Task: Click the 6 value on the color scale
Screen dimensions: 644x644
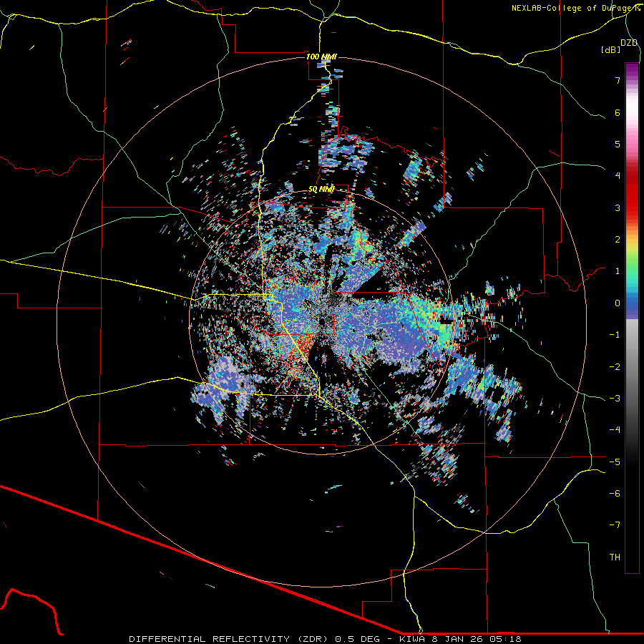Action: (x=618, y=112)
